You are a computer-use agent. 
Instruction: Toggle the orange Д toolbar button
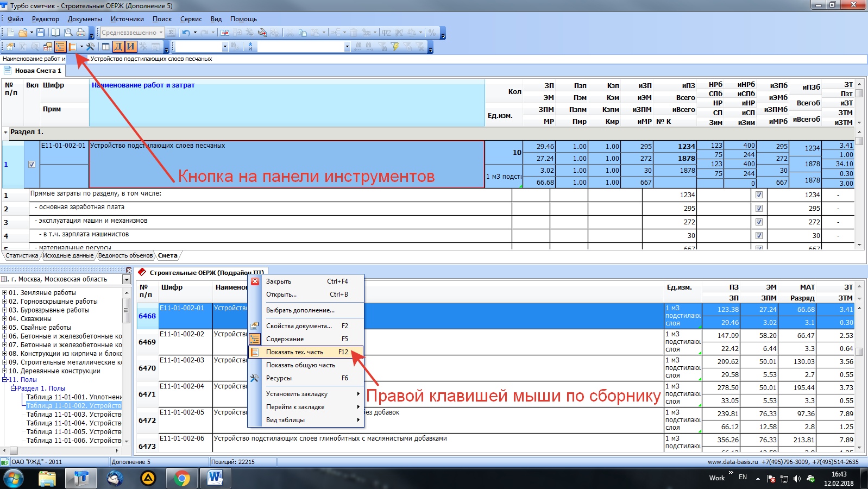click(118, 47)
